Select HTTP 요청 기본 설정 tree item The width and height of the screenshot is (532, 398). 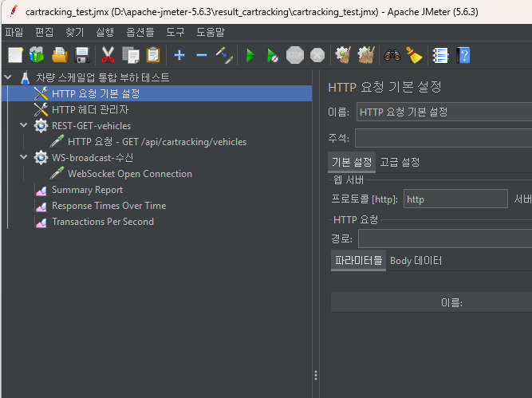coord(157,93)
